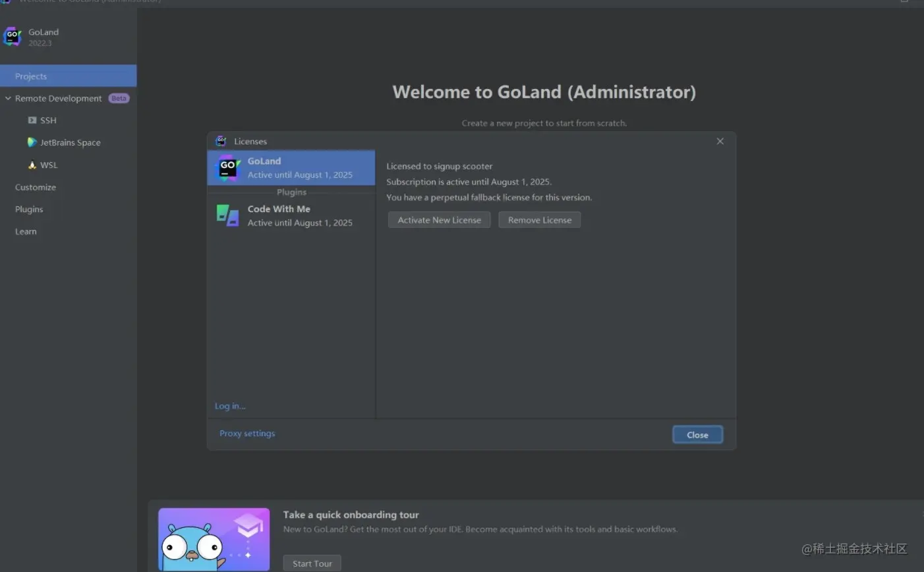Click the Licenses dialog title icon
This screenshot has height=572, width=924.
[221, 141]
